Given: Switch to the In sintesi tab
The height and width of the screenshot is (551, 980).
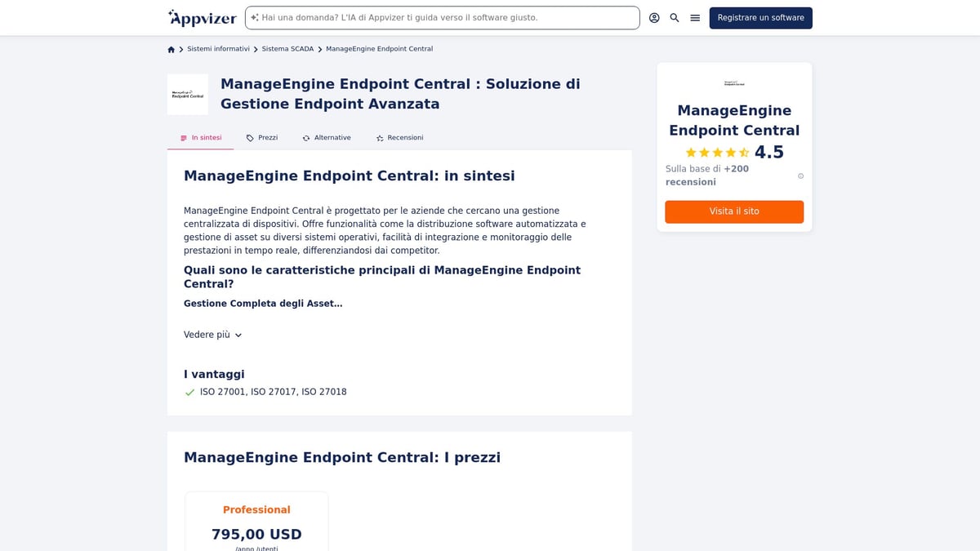Looking at the screenshot, I should (x=200, y=137).
